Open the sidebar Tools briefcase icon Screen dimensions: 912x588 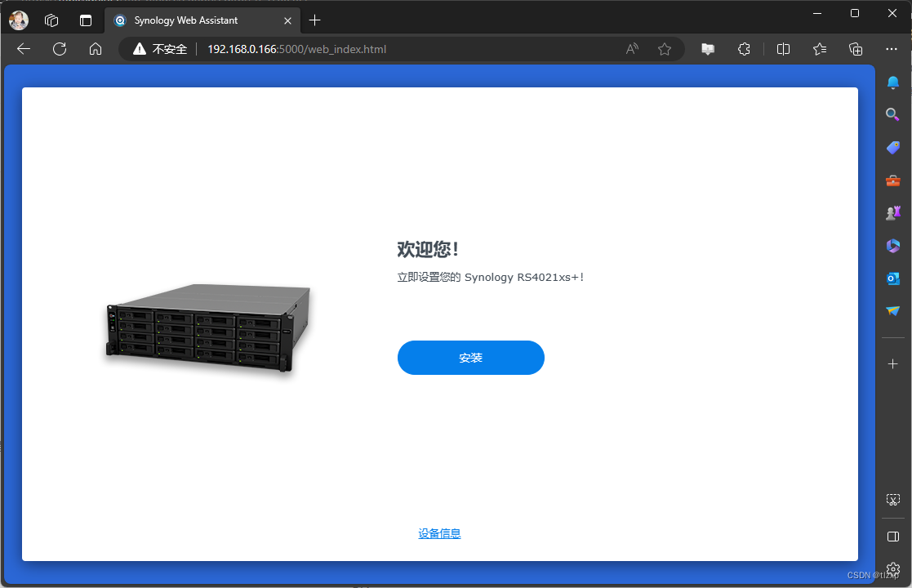click(892, 180)
